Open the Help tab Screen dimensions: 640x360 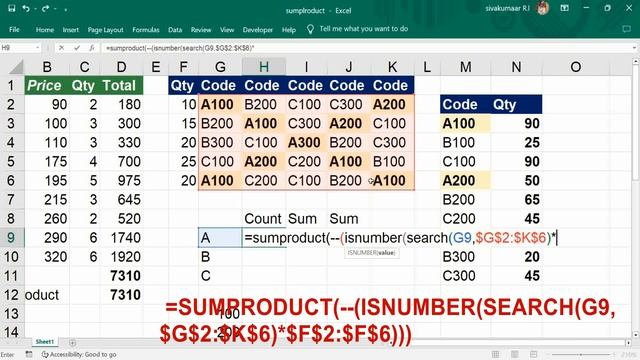[x=289, y=29]
